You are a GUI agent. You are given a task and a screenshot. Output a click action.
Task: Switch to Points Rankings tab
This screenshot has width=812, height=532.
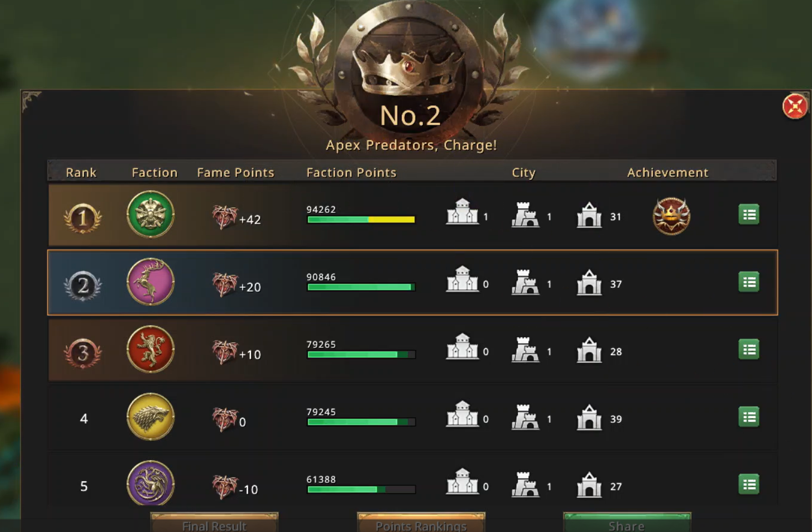tap(421, 522)
